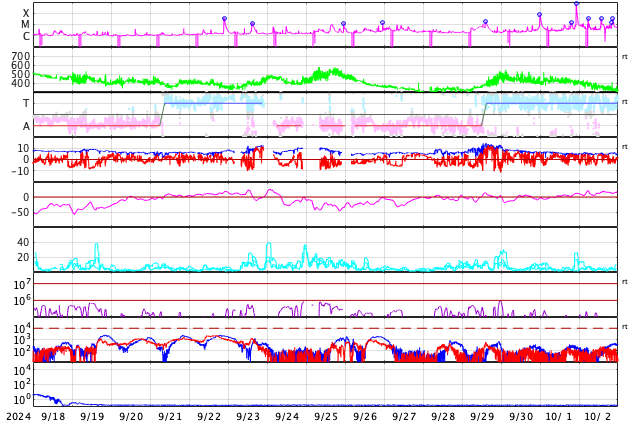Select the 9/23 date label
Viewport: 634px width, 424px height.
(x=248, y=417)
